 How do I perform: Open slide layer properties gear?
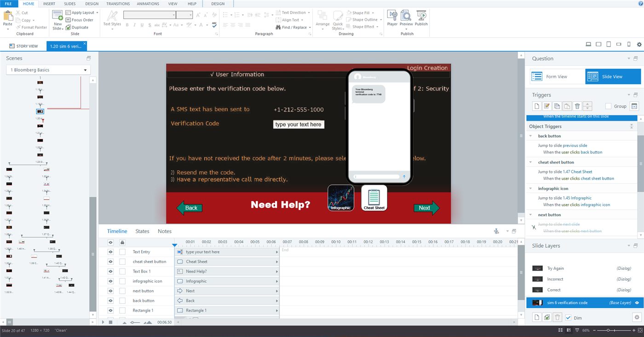click(637, 317)
